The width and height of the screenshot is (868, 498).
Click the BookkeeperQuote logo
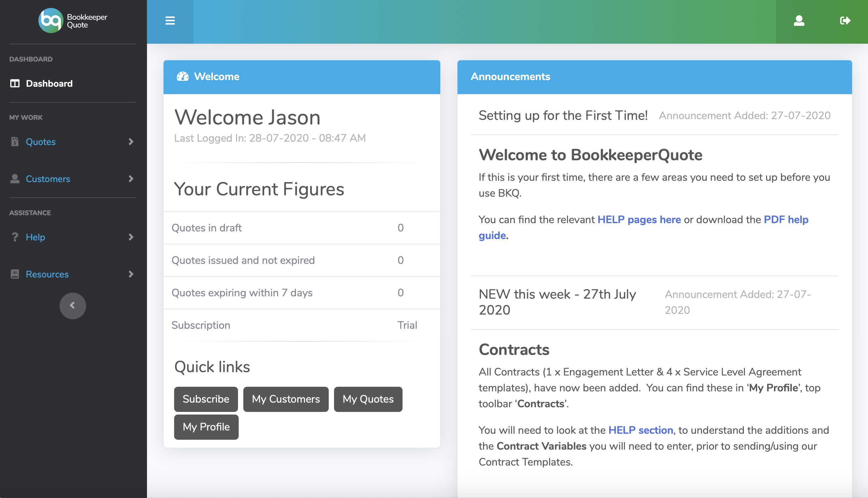(72, 21)
